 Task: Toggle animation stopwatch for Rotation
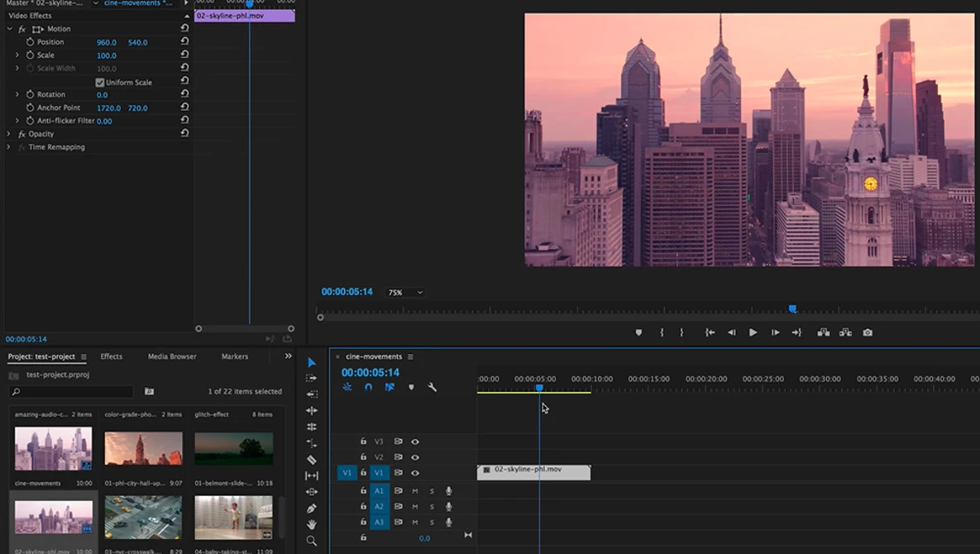tap(30, 94)
